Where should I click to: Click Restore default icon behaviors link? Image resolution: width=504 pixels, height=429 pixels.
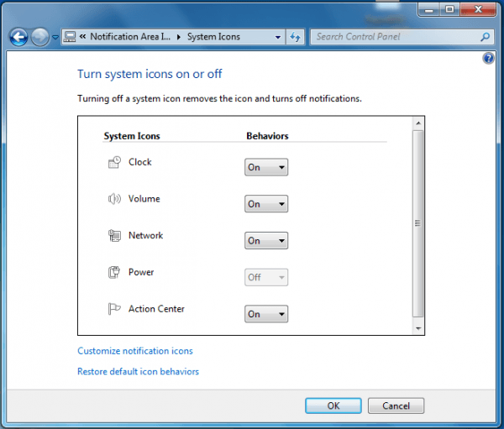[x=139, y=371]
